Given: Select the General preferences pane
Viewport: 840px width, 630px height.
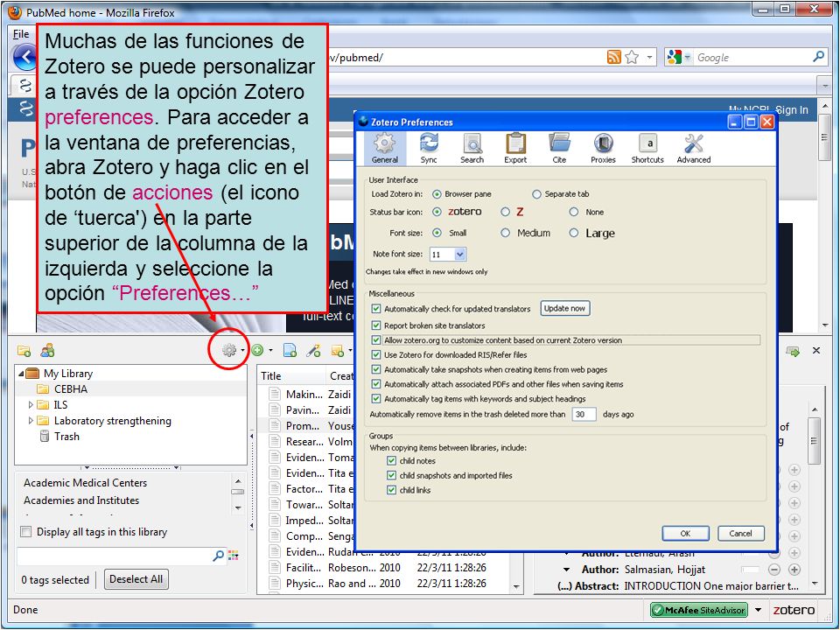Looking at the screenshot, I should [385, 149].
